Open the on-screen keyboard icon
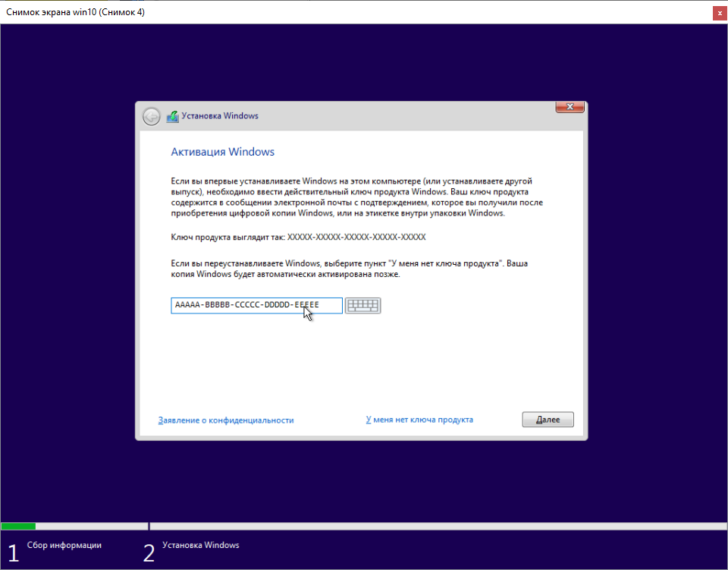This screenshot has width=728, height=570. (x=363, y=305)
